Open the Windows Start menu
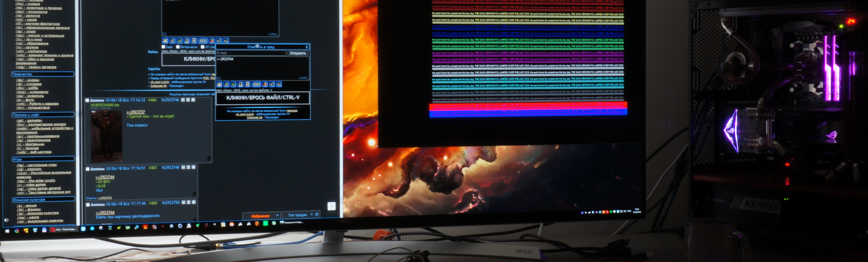Image resolution: width=868 pixels, height=262 pixels. [x=7, y=231]
